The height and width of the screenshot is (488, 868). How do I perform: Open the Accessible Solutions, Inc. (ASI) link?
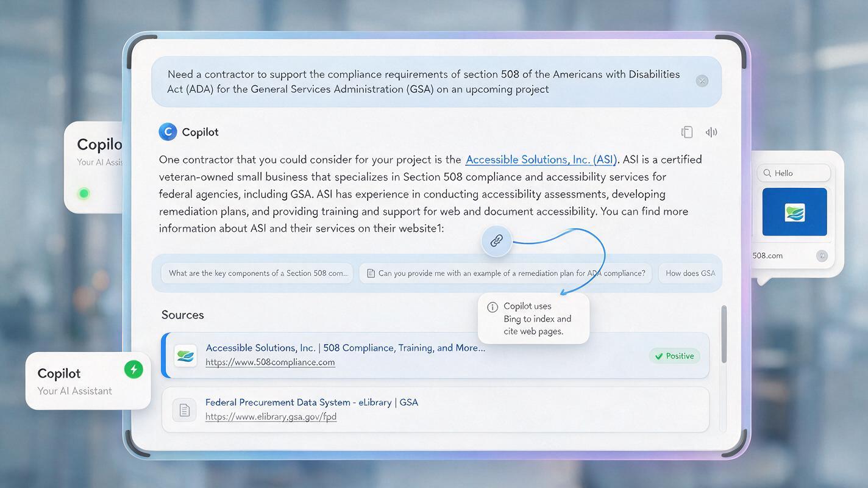[x=541, y=159]
